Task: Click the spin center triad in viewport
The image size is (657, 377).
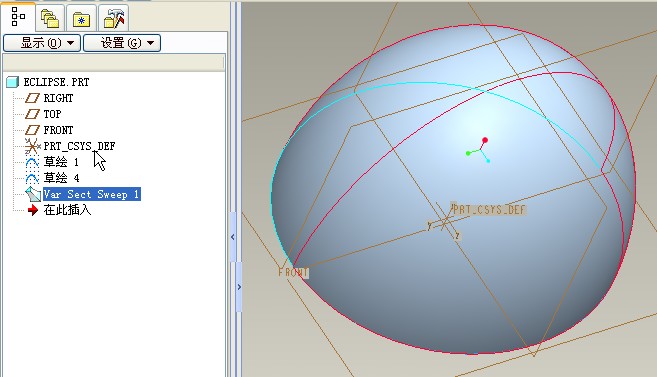Action: pos(479,150)
